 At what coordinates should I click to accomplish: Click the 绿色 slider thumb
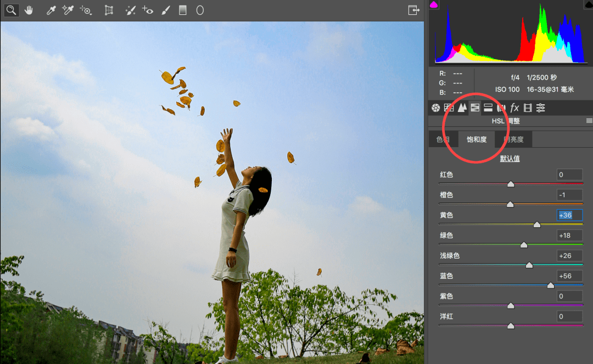point(524,245)
